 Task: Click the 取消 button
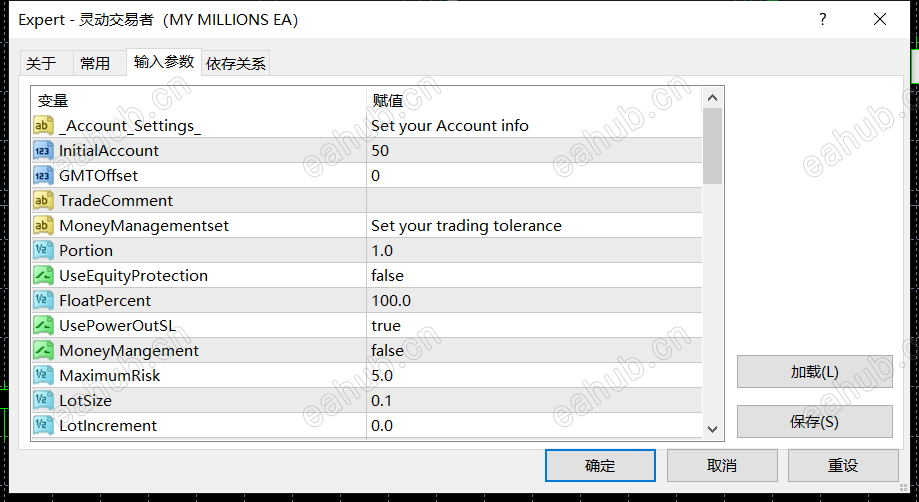pos(722,466)
